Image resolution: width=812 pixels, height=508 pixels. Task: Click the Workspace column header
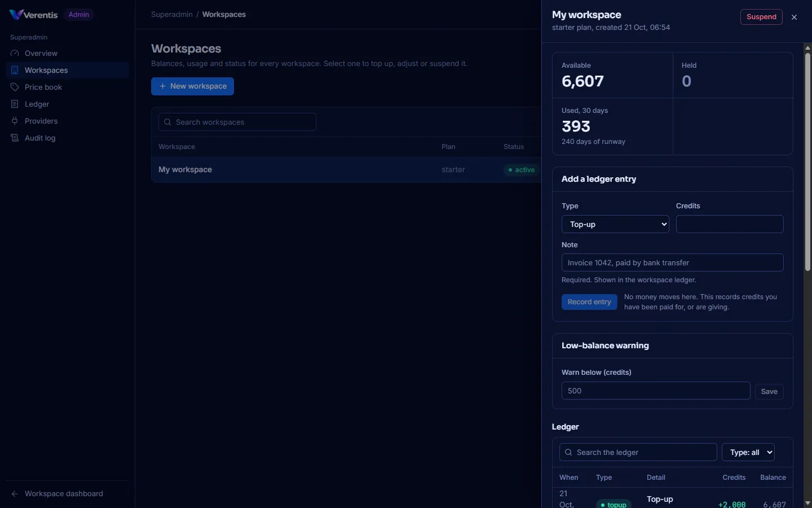176,147
